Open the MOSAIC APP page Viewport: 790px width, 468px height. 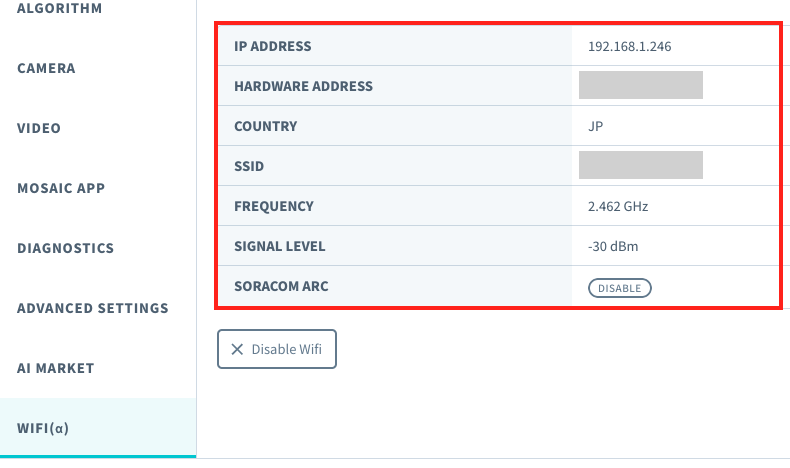pos(61,188)
